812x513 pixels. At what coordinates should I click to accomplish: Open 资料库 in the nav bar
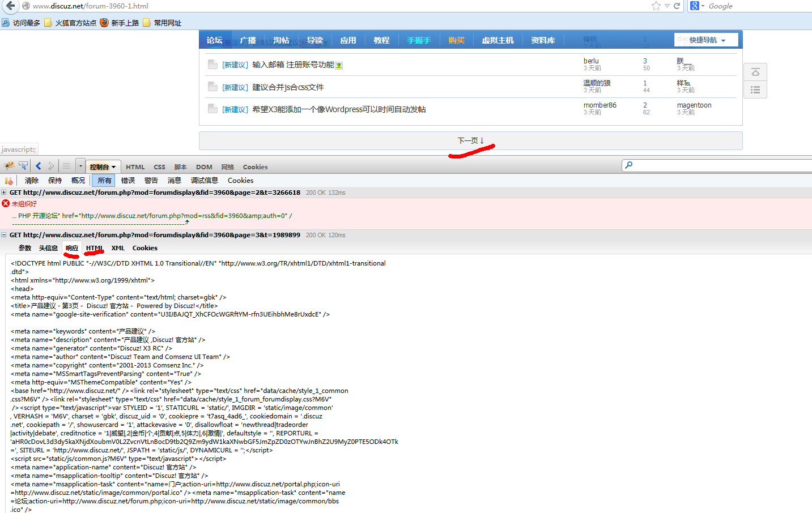[x=543, y=40]
